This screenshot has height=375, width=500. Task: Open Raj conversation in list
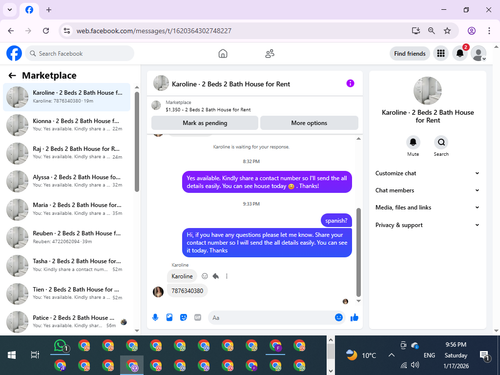67,153
